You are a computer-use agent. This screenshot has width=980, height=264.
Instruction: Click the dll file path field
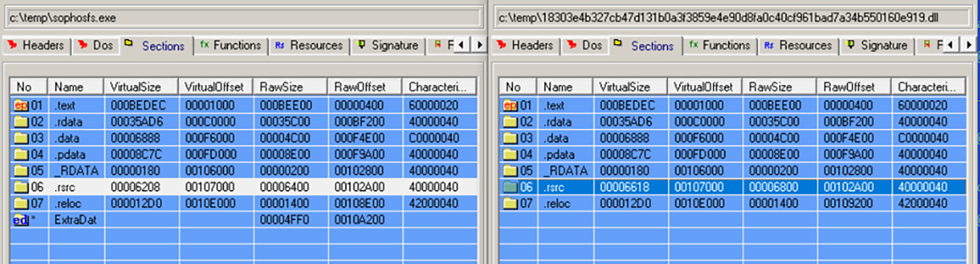point(733,18)
